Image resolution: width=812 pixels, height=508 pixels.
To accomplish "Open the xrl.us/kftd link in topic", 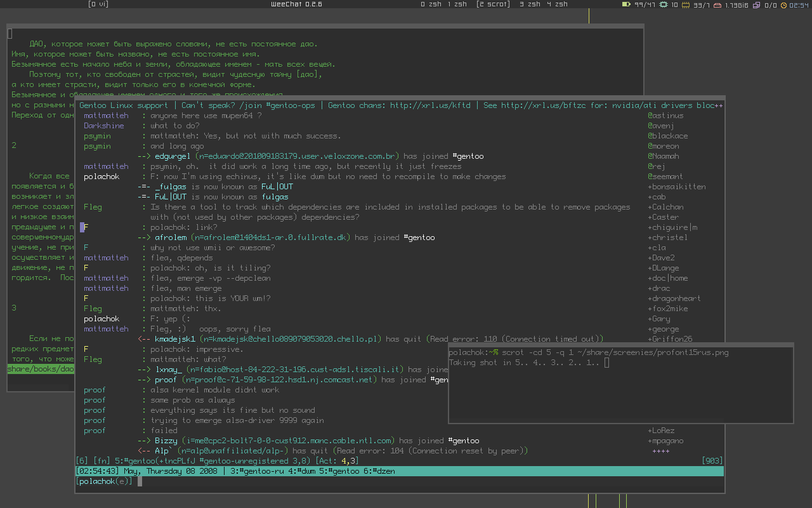I will pyautogui.click(x=430, y=105).
